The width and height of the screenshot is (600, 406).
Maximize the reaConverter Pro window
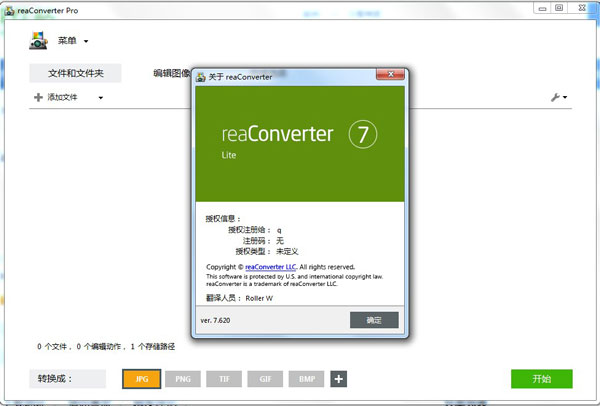point(559,8)
